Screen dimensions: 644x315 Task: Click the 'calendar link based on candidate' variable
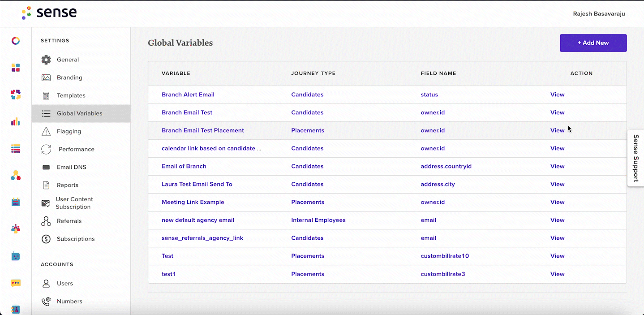click(x=211, y=148)
